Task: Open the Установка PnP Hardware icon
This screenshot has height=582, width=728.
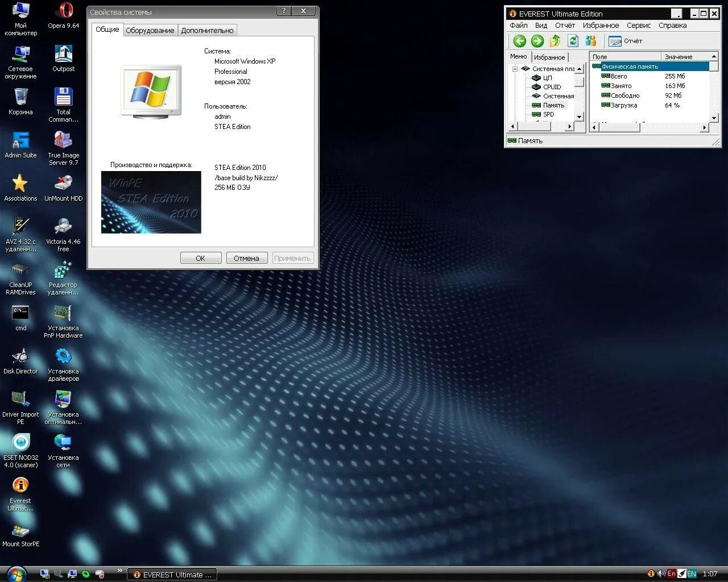Action: (x=64, y=322)
